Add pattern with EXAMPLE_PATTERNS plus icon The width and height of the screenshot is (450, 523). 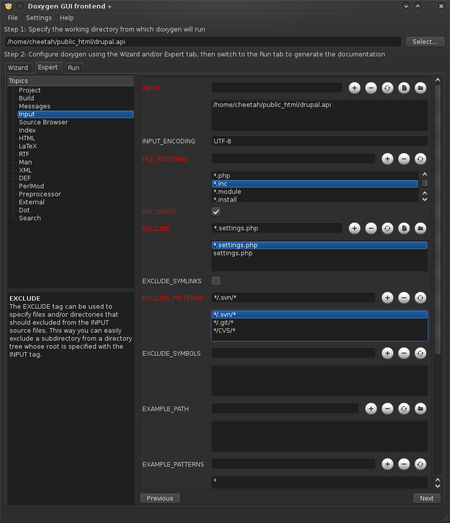coord(387,464)
